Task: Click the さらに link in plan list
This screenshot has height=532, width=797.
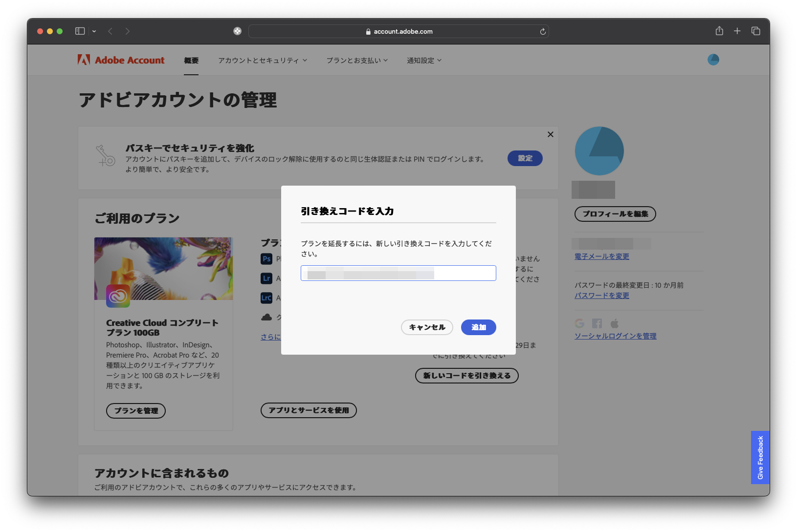Action: [x=271, y=337]
